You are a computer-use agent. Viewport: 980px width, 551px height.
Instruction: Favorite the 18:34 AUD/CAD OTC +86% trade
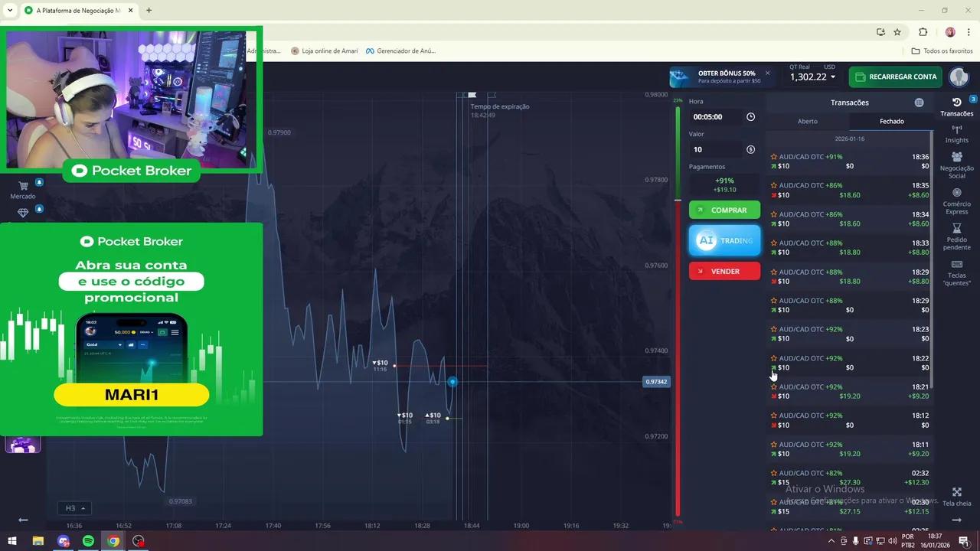(x=774, y=214)
